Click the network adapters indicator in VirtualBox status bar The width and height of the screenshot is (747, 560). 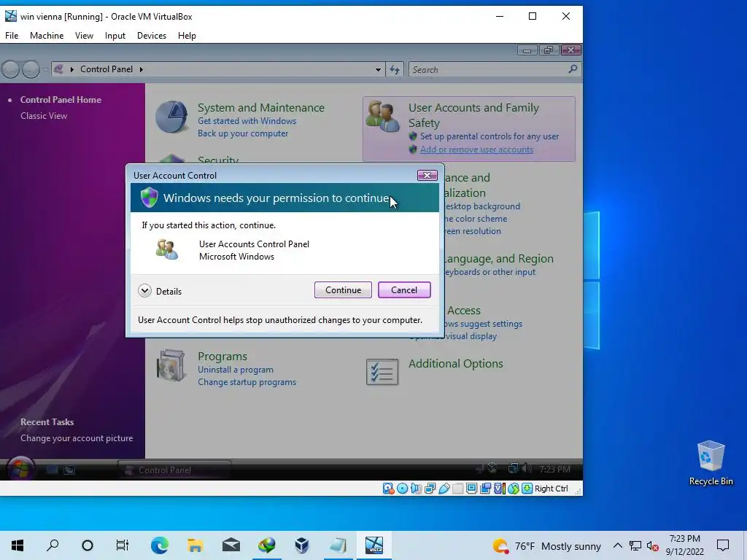pyautogui.click(x=430, y=489)
